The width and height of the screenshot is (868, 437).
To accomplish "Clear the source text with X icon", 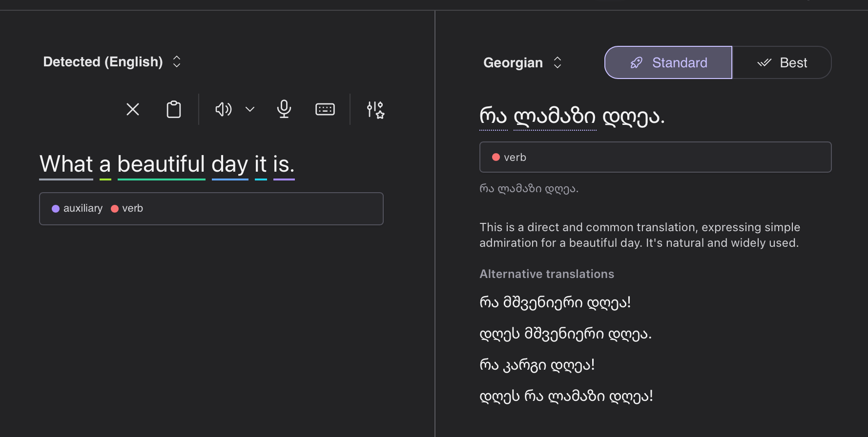I will point(133,109).
